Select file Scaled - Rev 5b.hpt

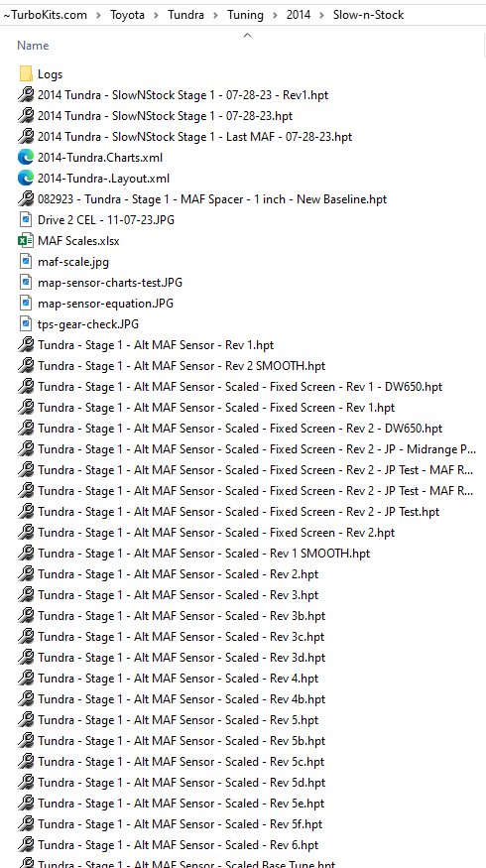(x=181, y=741)
